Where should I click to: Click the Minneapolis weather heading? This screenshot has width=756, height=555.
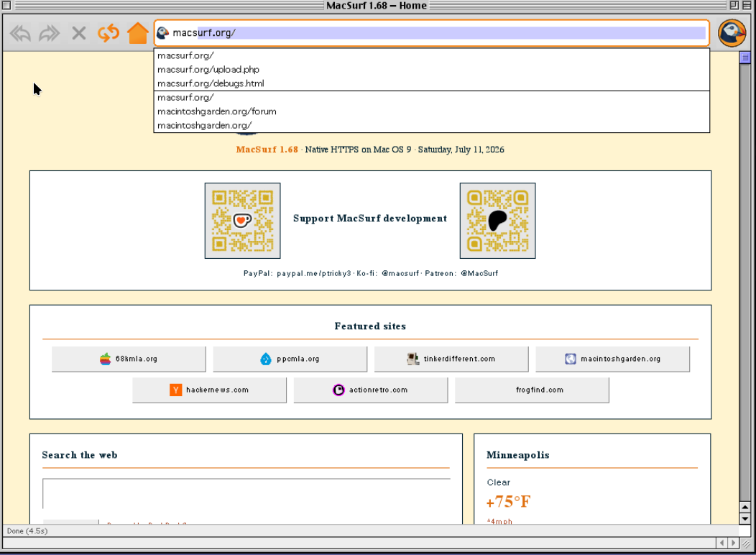(518, 455)
